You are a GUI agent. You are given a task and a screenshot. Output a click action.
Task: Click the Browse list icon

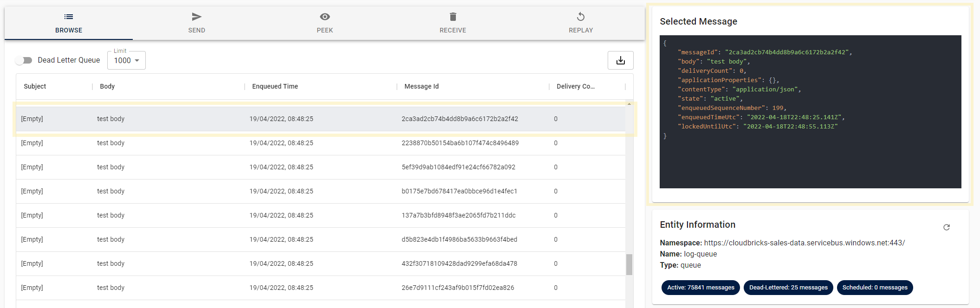pos(69,17)
